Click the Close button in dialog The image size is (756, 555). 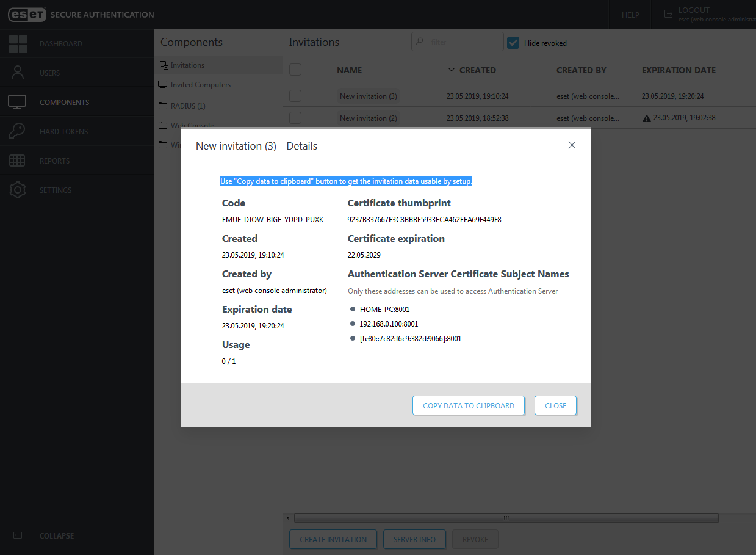pos(556,405)
